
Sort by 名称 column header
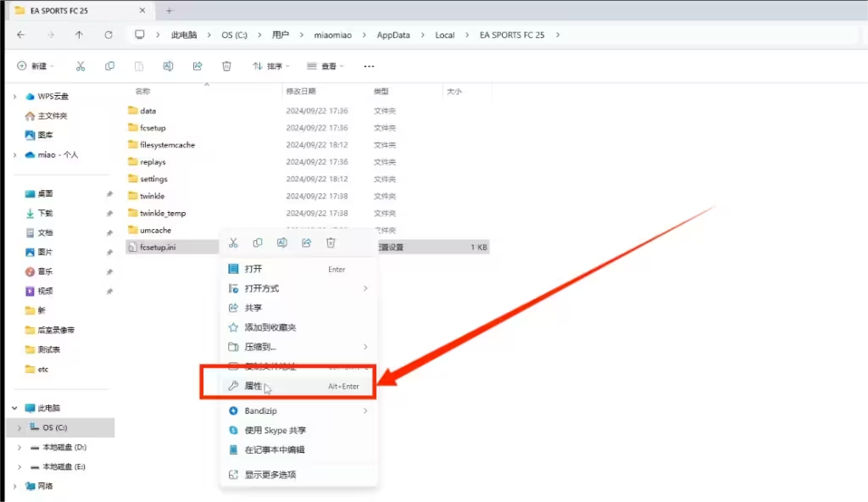142,92
